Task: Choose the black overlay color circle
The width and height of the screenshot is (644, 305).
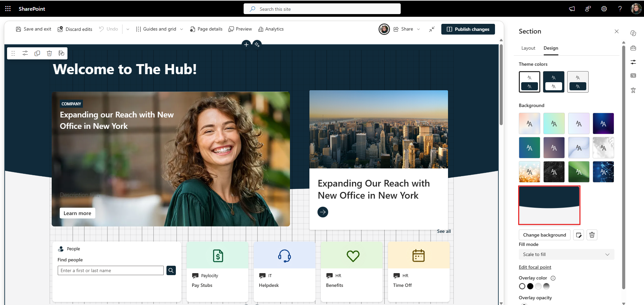Action: 530,286
